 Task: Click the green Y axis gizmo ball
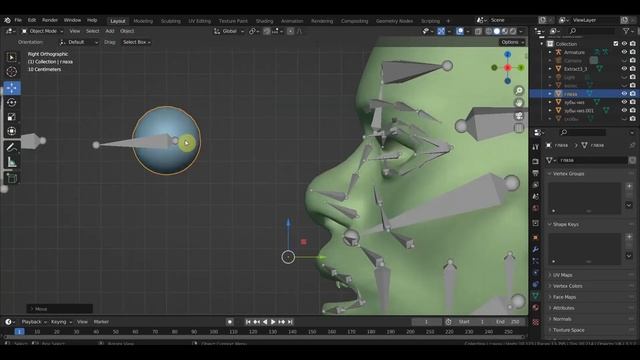click(x=521, y=68)
